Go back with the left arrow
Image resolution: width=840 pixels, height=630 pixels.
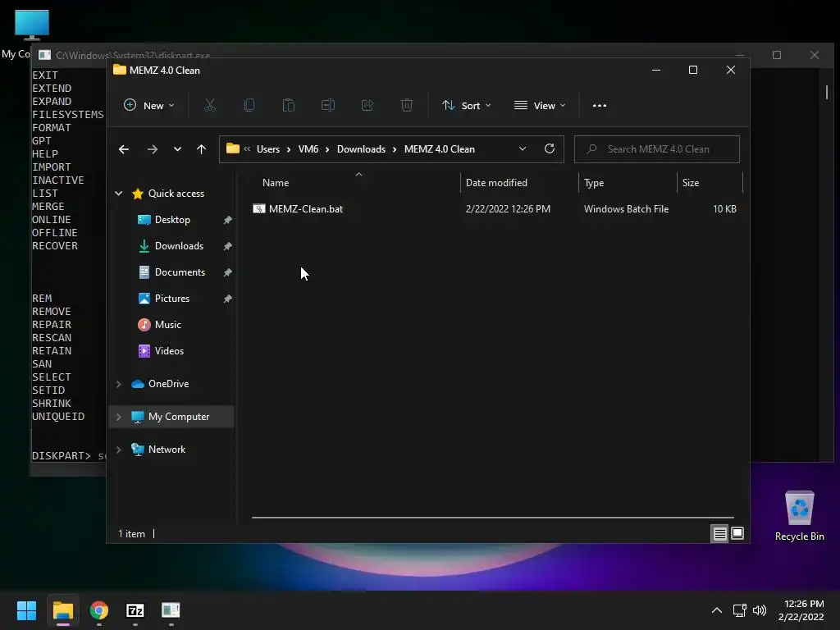click(124, 149)
